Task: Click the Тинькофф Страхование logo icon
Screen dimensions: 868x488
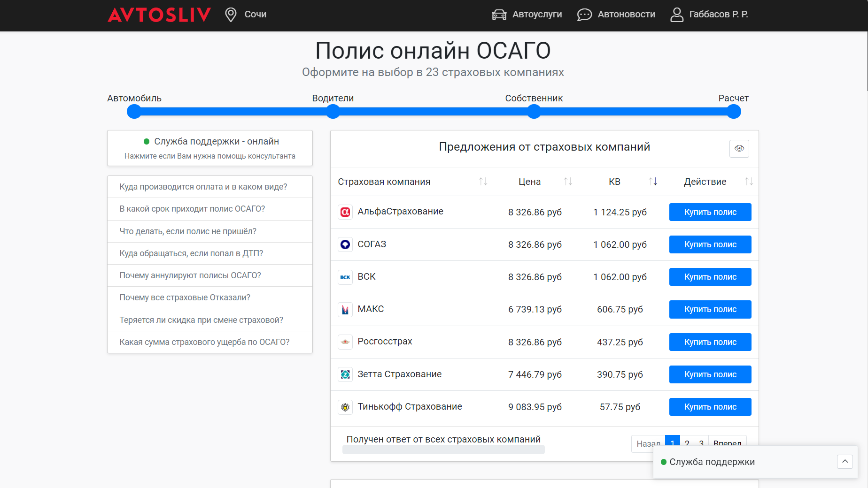Action: pyautogui.click(x=345, y=407)
